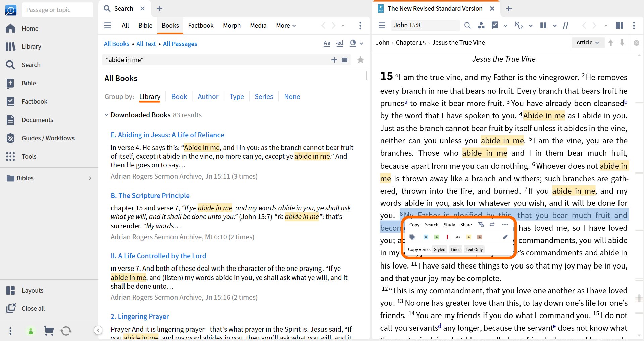Open the interlinear options dropdown arrow
The width and height of the screenshot is (644, 341).
(x=531, y=26)
